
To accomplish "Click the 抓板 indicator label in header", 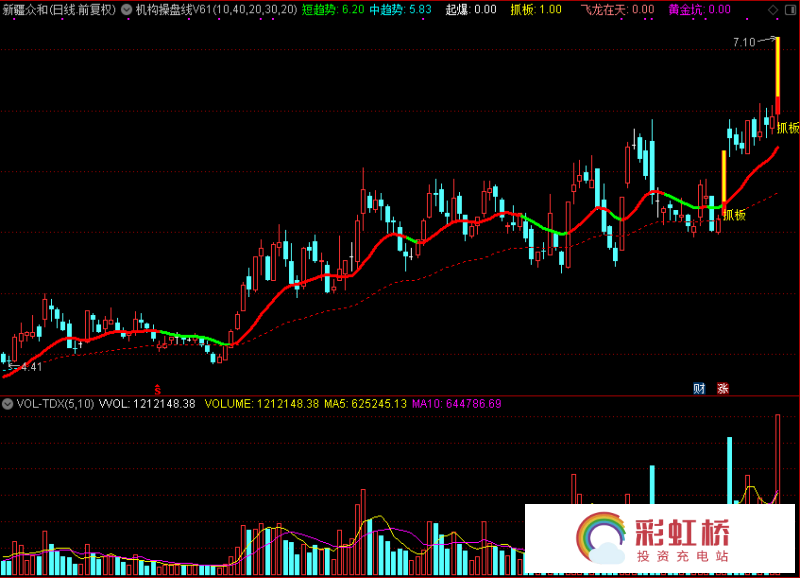I will pyautogui.click(x=536, y=9).
